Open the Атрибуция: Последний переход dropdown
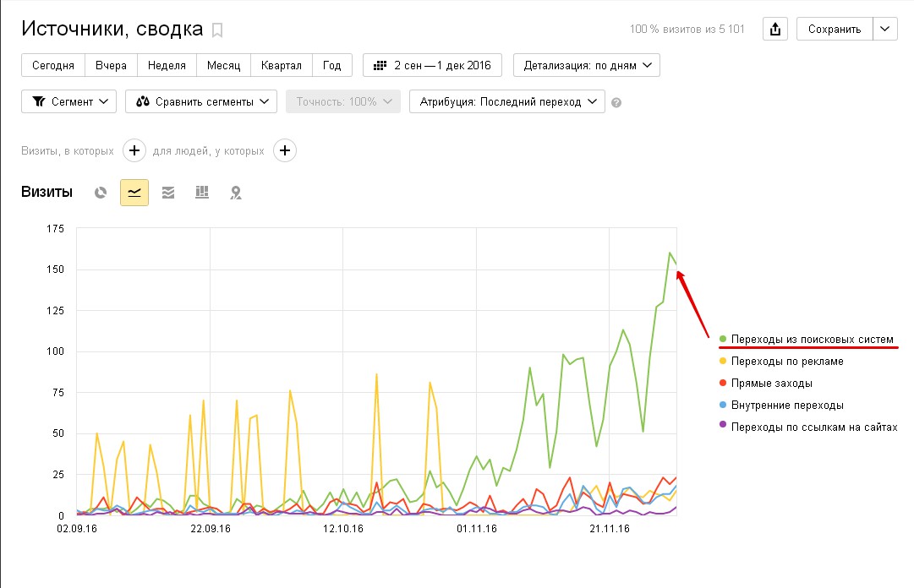Image resolution: width=914 pixels, height=588 pixels. (507, 101)
